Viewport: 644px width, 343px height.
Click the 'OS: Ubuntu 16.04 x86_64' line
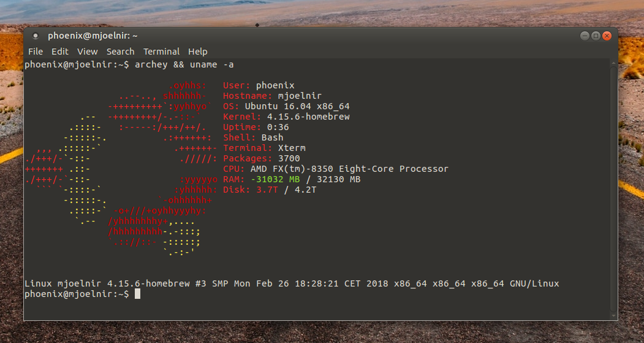pyautogui.click(x=286, y=107)
